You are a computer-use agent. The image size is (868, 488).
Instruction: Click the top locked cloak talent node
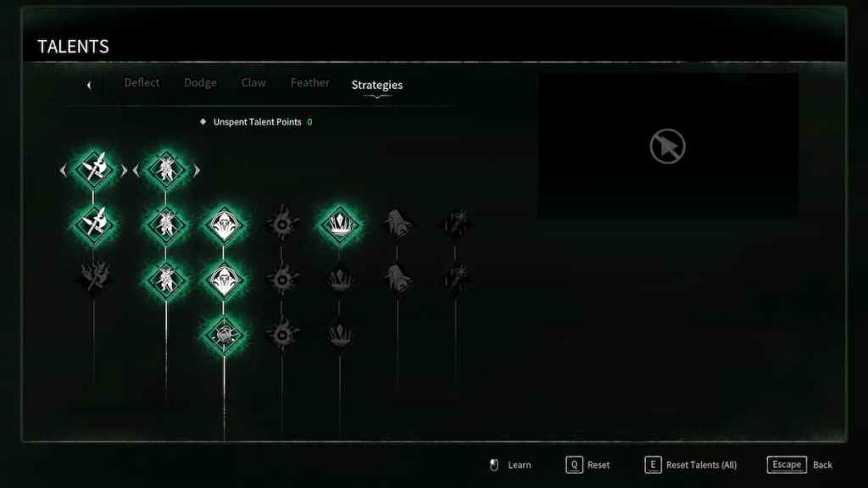pos(398,224)
